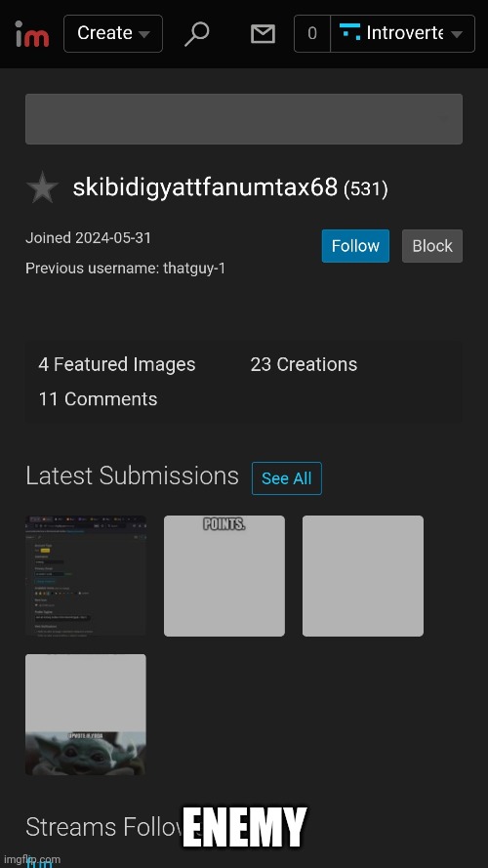Follow user skibidigyattfanumtax68
The height and width of the screenshot is (868, 488).
click(x=355, y=246)
